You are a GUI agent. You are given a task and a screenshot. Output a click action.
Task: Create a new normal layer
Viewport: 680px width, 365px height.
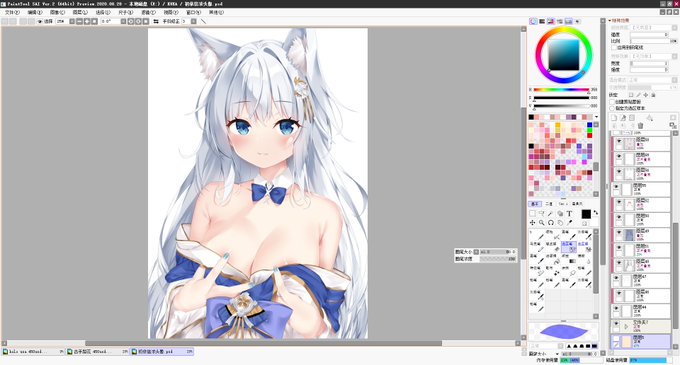point(614,117)
